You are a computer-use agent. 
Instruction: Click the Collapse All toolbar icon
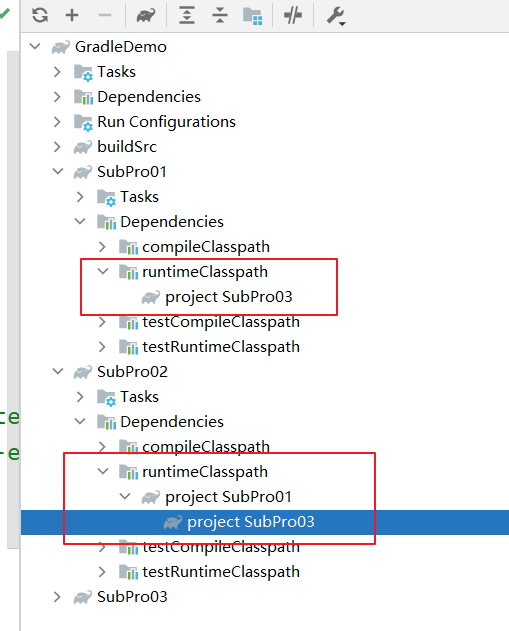(x=220, y=15)
